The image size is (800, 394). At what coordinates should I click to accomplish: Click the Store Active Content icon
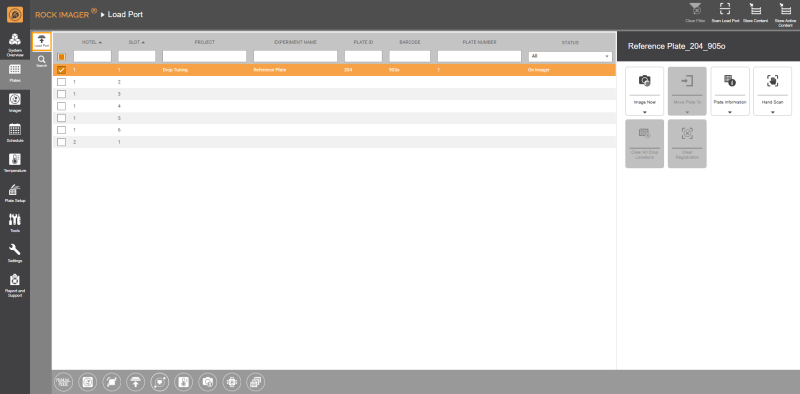786,14
